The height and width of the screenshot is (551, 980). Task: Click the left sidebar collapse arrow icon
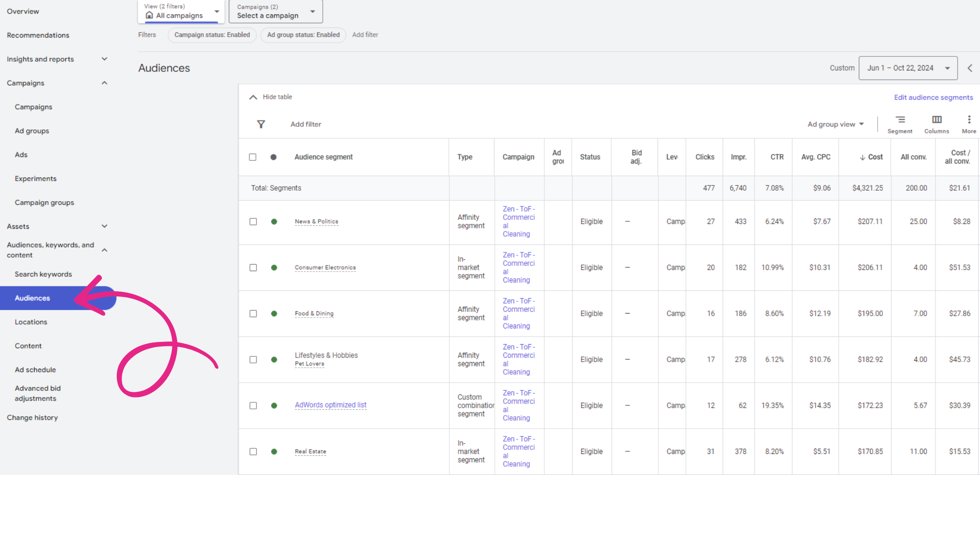click(x=970, y=67)
